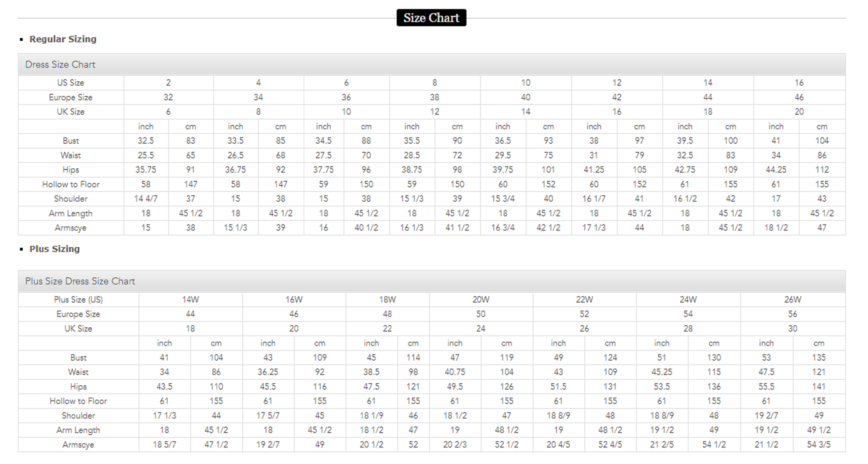Select the 14W plus size column header
The width and height of the screenshot is (868, 464).
[190, 300]
